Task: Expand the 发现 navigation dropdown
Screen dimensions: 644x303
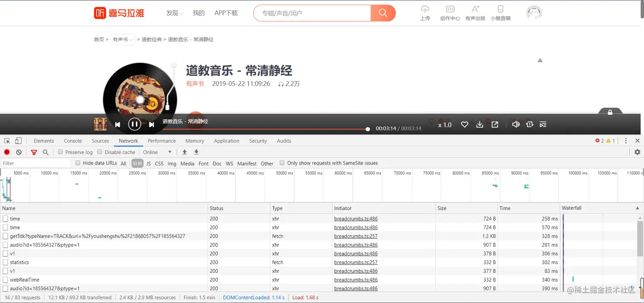Action: pos(175,13)
